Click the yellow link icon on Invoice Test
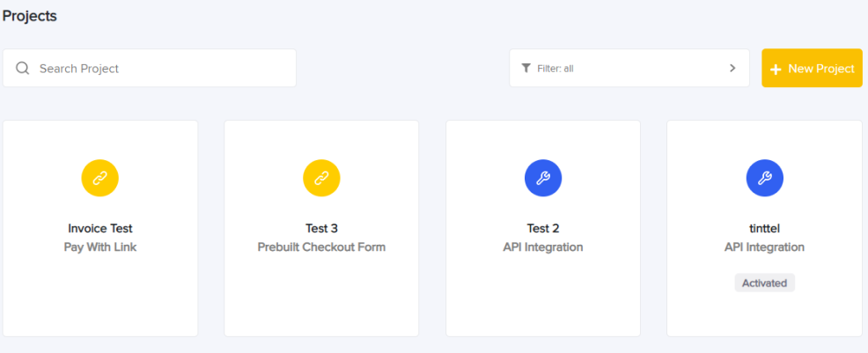This screenshot has height=353, width=868. [x=100, y=178]
